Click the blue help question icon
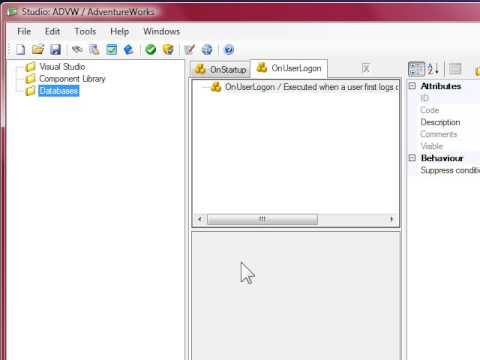The width and height of the screenshot is (480, 360). coord(229,50)
